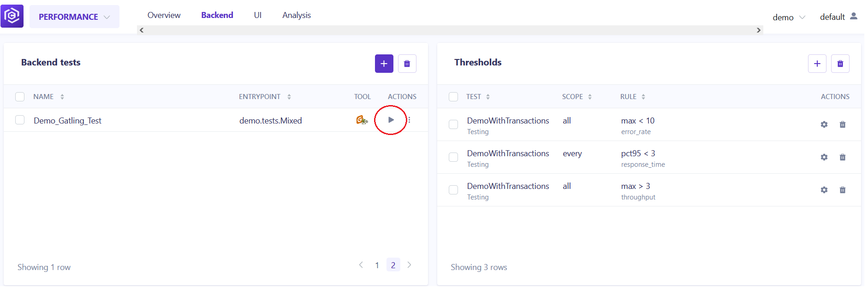Add a new threshold with plus button
This screenshot has height=288, width=868.
pyautogui.click(x=817, y=64)
